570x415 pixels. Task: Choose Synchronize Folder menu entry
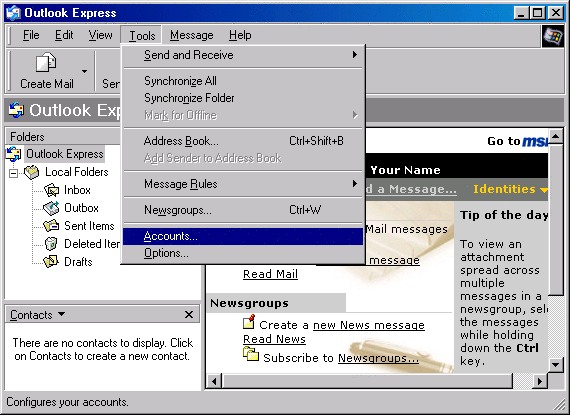pyautogui.click(x=243, y=98)
